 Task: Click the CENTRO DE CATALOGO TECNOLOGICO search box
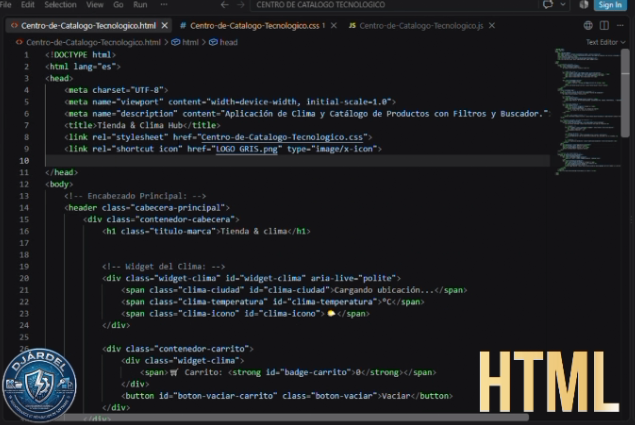(x=393, y=5)
